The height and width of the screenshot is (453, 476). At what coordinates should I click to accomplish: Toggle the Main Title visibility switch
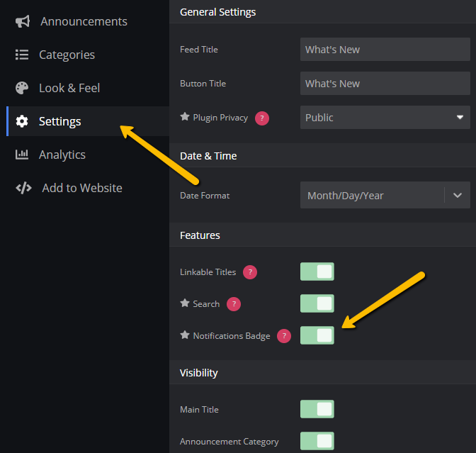click(317, 409)
